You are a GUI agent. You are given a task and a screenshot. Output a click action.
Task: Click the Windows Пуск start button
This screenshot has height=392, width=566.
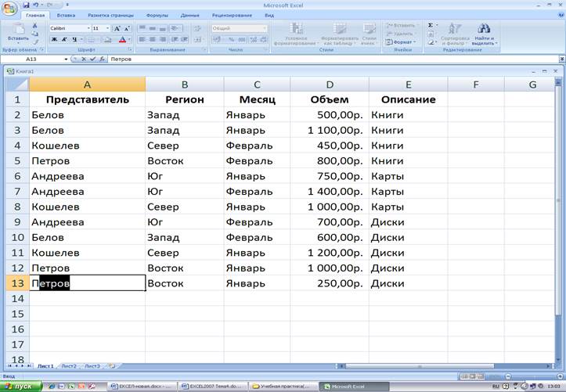[17, 386]
